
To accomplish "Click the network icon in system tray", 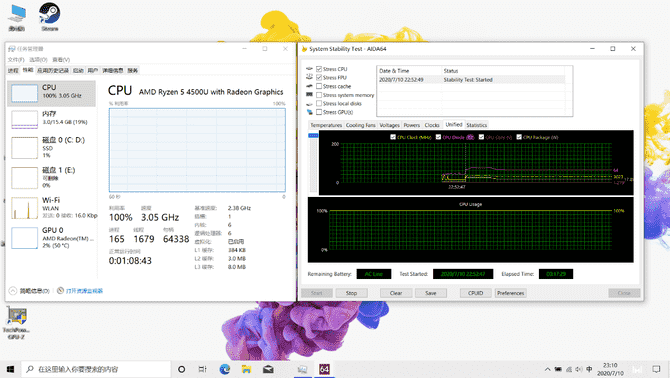I will pos(569,369).
